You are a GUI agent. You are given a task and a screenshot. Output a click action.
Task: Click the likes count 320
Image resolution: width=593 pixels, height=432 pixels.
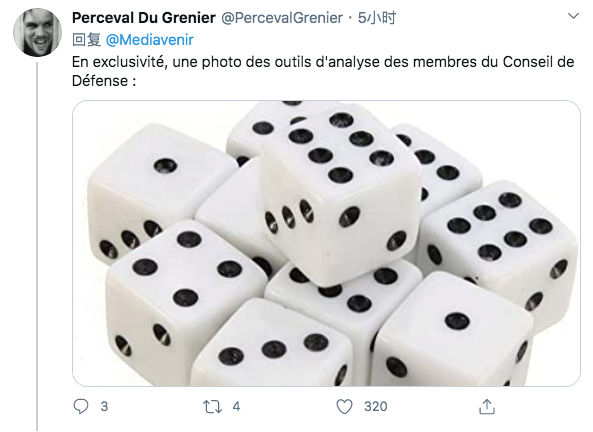point(376,407)
